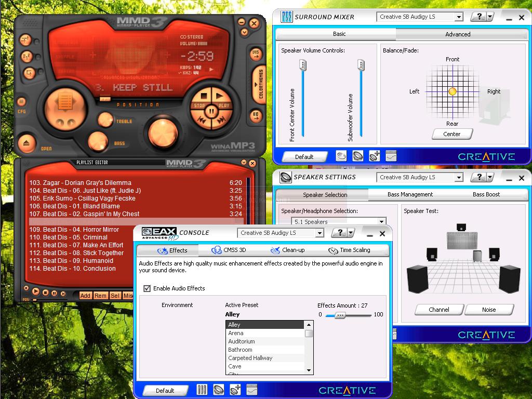Open device dropdown in Speaker Settings window
The image size is (532, 399).
click(x=459, y=178)
